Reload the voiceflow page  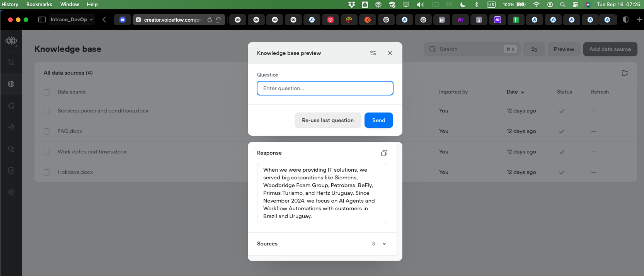click(210, 20)
